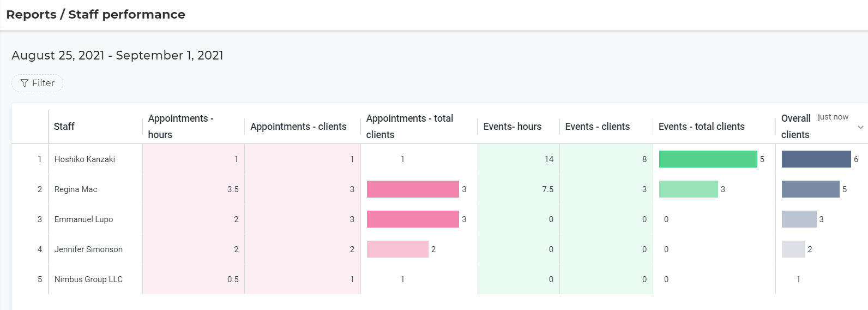Expand the chevron beside Overall clients column
The width and height of the screenshot is (868, 310).
coord(860,127)
